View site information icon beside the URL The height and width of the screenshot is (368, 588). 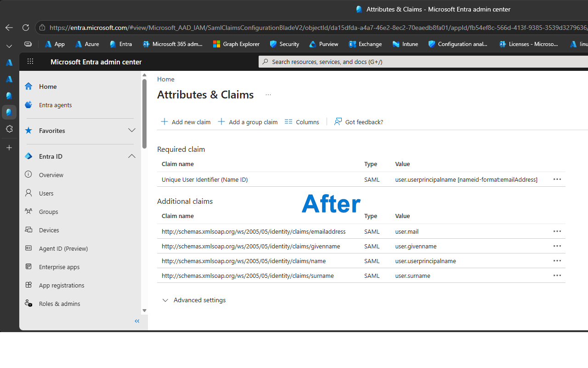pos(42,28)
